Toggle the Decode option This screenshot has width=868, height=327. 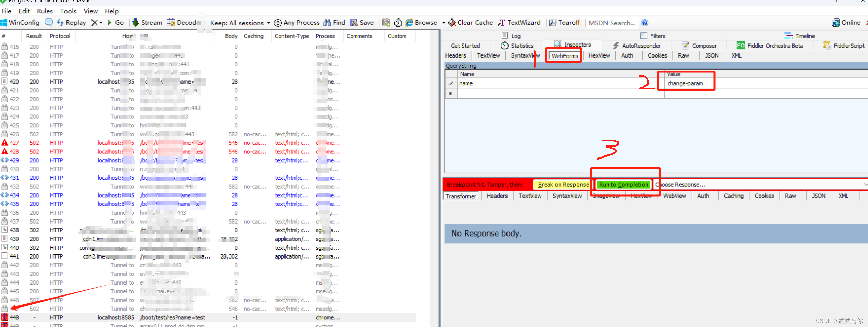184,23
